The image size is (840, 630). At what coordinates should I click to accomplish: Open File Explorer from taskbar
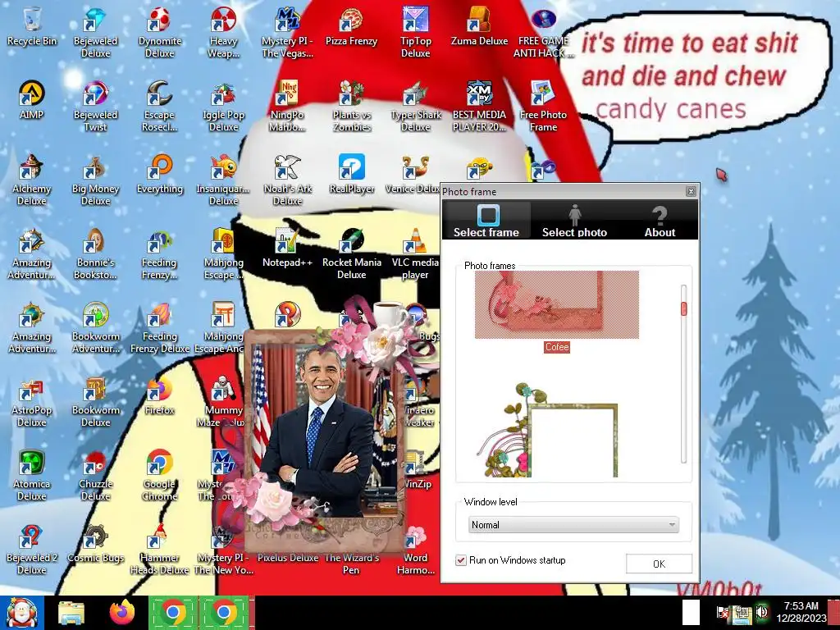[x=71, y=613]
